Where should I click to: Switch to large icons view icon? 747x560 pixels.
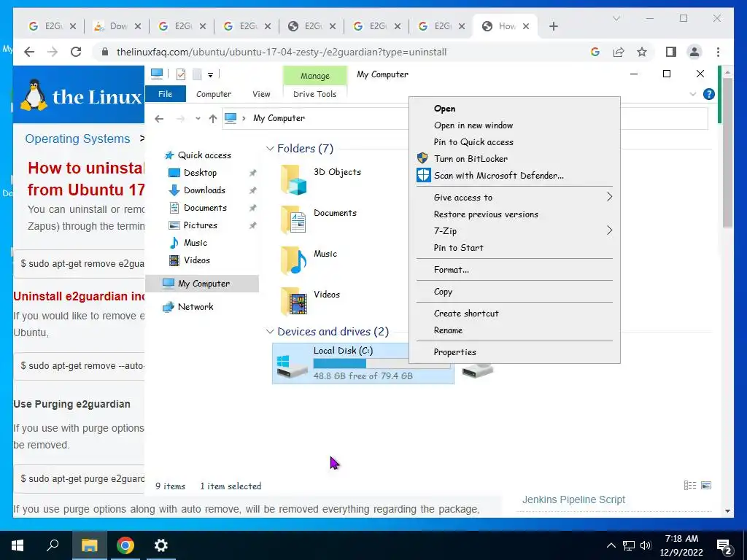click(706, 485)
